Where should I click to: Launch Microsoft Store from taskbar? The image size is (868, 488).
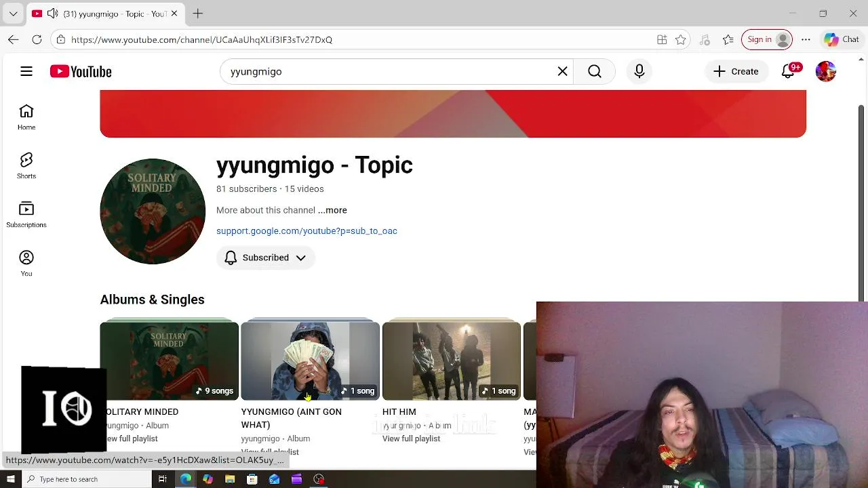[252, 479]
